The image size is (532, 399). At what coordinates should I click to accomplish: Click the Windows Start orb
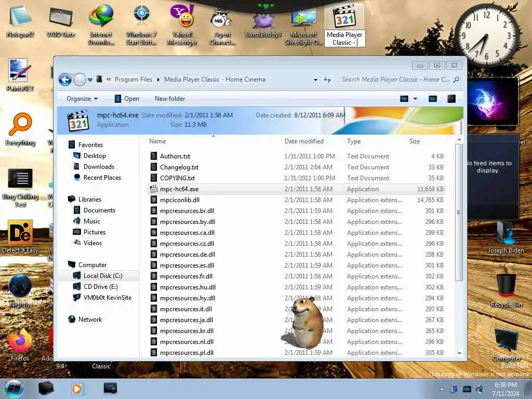[x=14, y=389]
